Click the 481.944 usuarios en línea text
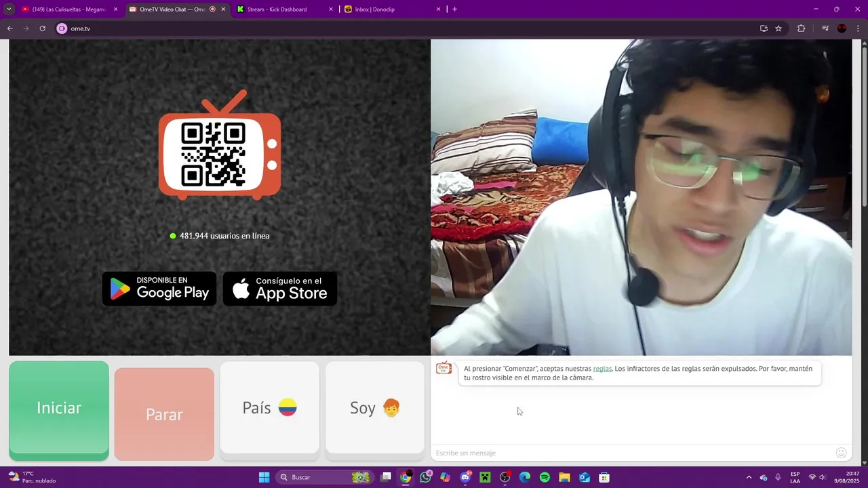This screenshot has width=868, height=488. [x=224, y=236]
